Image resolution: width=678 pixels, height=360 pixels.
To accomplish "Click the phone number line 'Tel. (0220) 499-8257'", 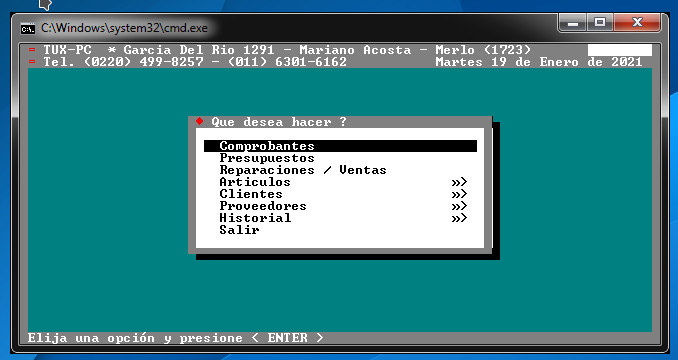I will point(123,62).
